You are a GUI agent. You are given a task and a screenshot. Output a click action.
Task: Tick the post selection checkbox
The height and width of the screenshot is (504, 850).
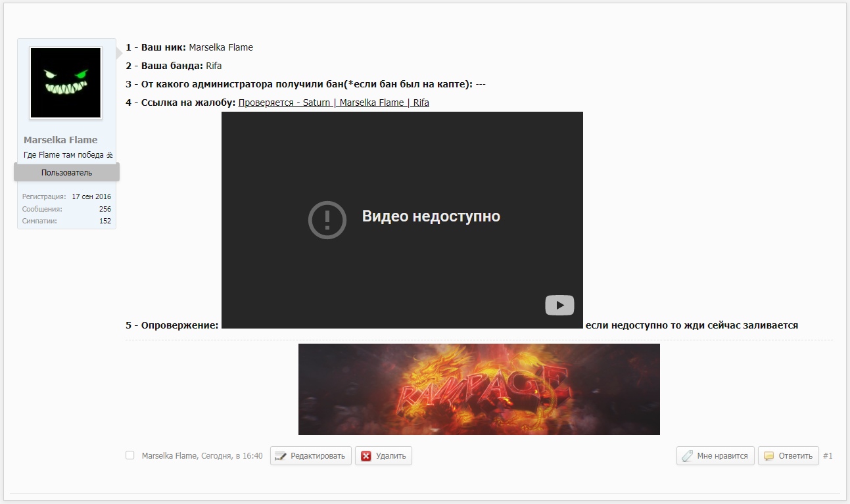[x=130, y=455]
